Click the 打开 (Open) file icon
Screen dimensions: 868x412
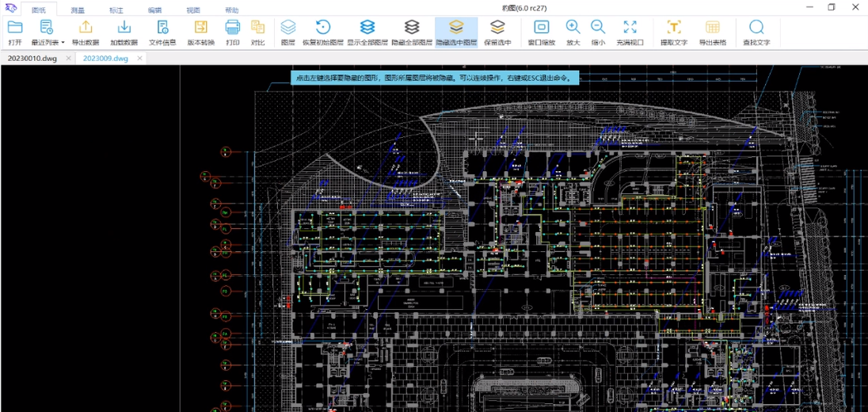15,29
